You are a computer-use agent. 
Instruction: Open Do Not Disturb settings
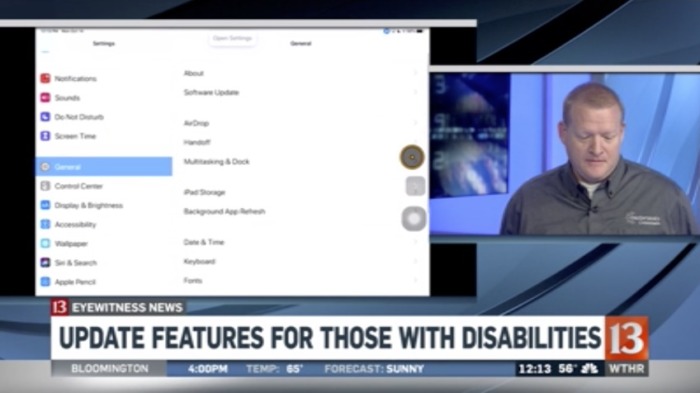pos(104,117)
